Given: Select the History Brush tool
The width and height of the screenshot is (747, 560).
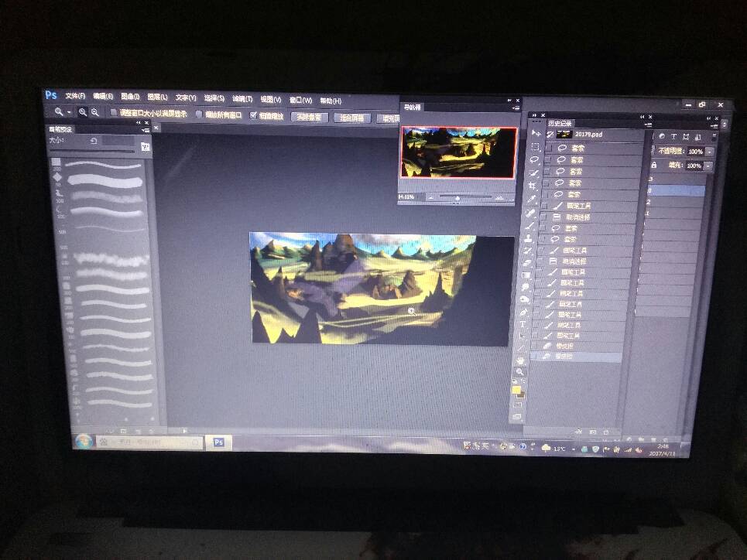Looking at the screenshot, I should coord(528,251).
